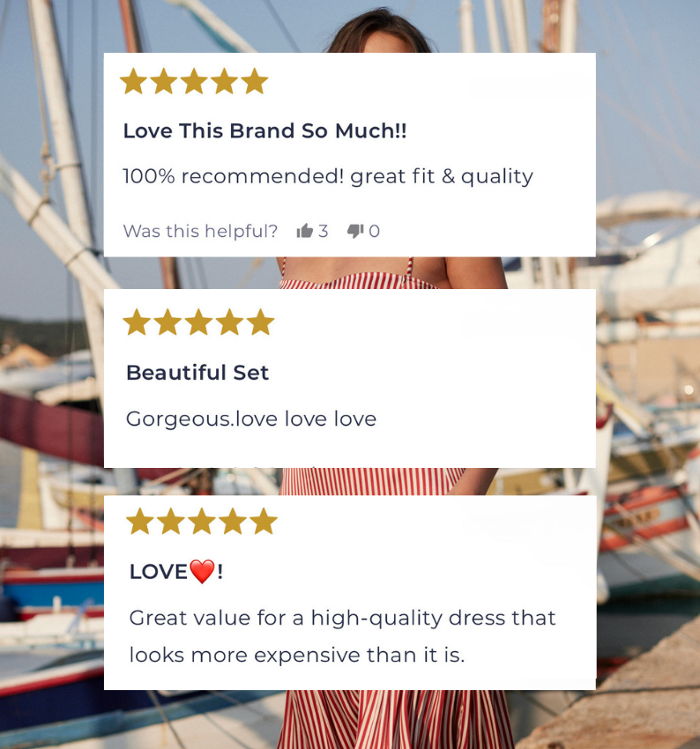Click first star of Beautiful Set review
Screen dimensions: 700x749
(x=138, y=322)
